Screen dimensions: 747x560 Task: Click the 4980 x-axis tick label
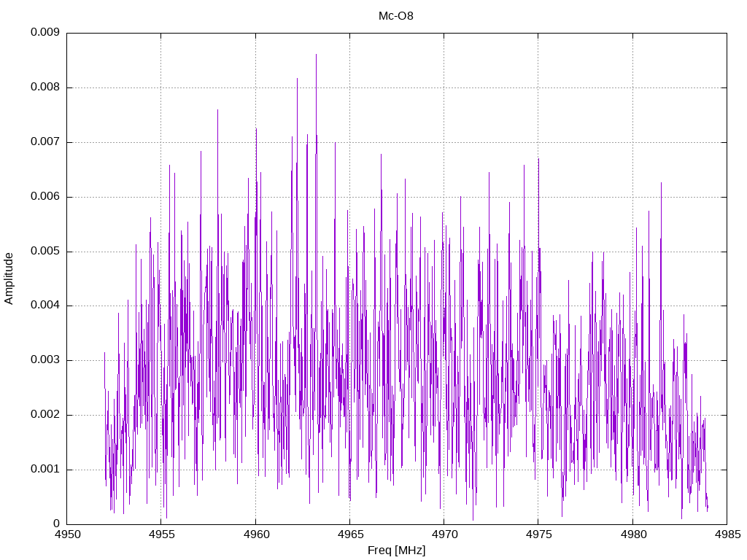633,534
